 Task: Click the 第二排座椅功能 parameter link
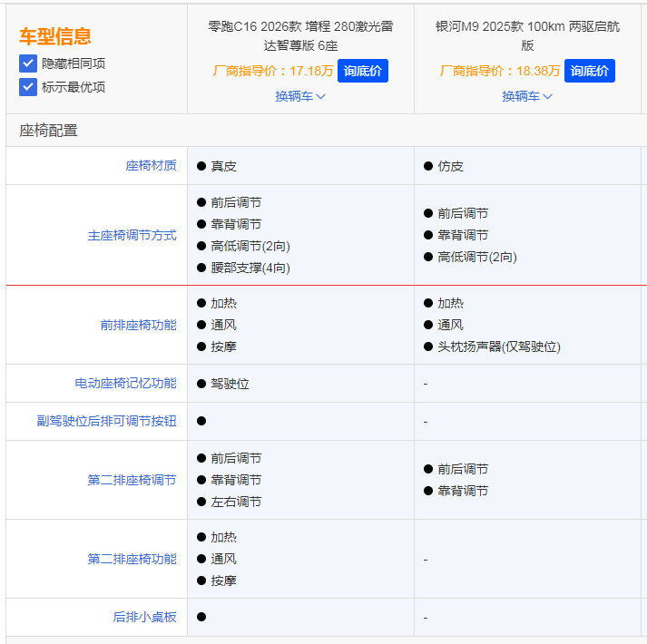coord(132,559)
